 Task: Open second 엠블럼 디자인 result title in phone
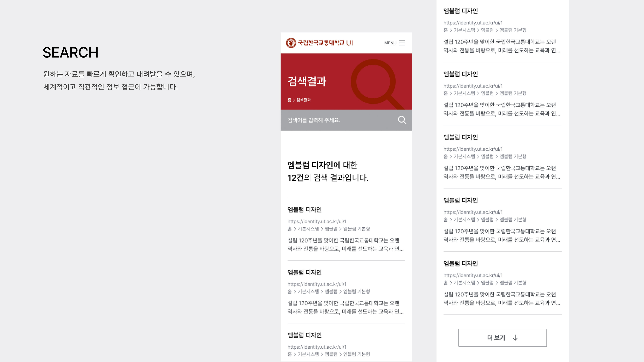click(305, 272)
